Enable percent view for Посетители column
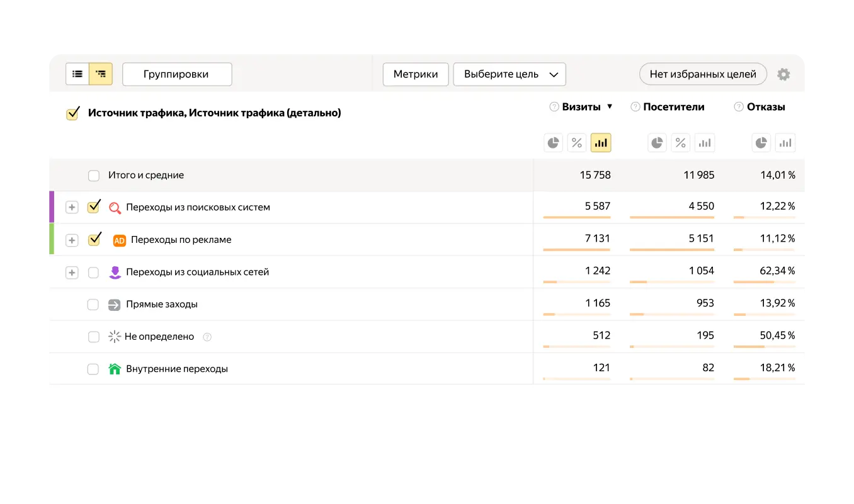This screenshot has width=854, height=504. point(680,142)
